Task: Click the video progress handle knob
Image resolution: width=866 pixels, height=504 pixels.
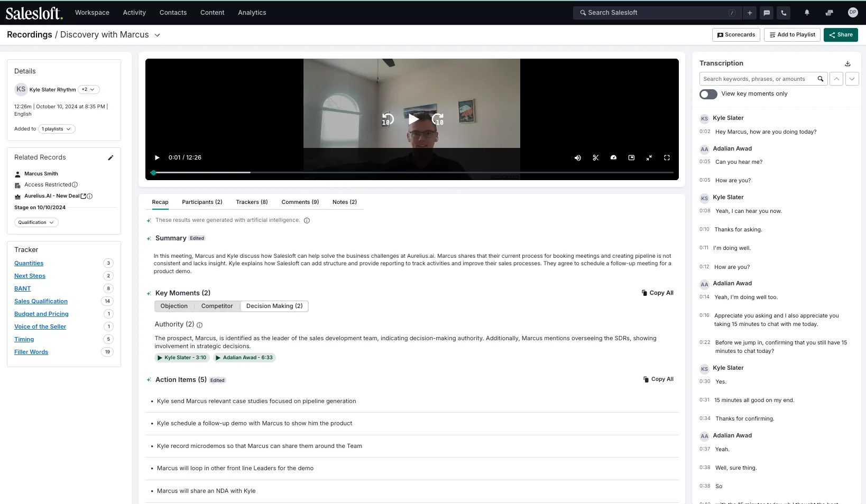Action: (x=153, y=173)
